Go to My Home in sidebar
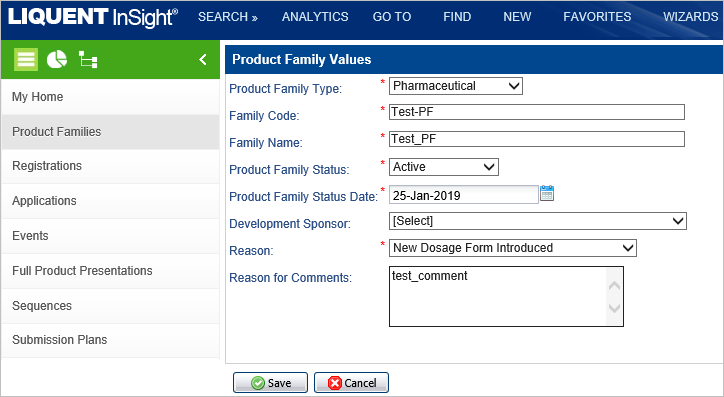Image resolution: width=724 pixels, height=397 pixels. coord(110,97)
